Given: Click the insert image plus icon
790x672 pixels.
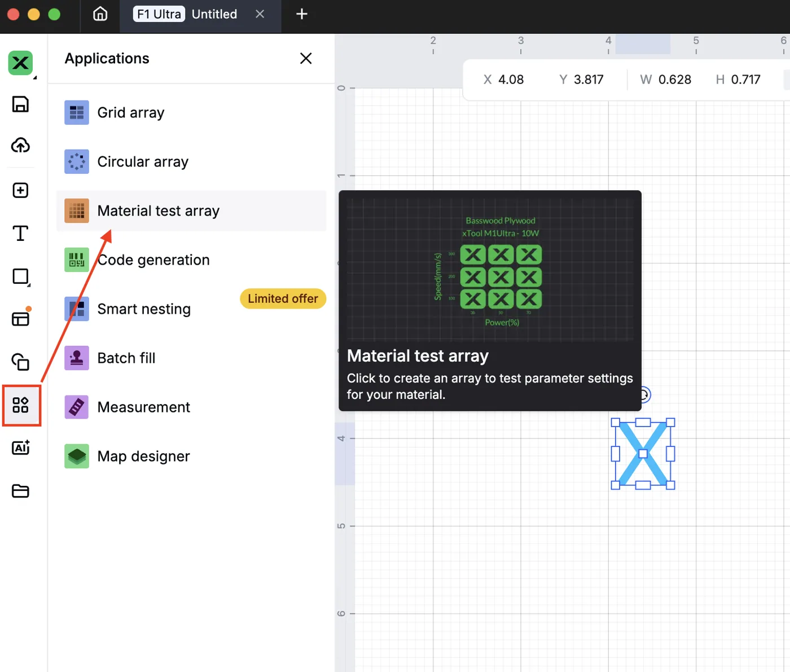Looking at the screenshot, I should tap(21, 190).
